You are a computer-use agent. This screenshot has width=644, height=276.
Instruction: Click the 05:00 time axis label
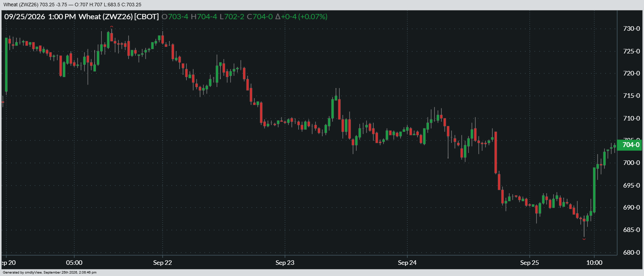(74, 263)
